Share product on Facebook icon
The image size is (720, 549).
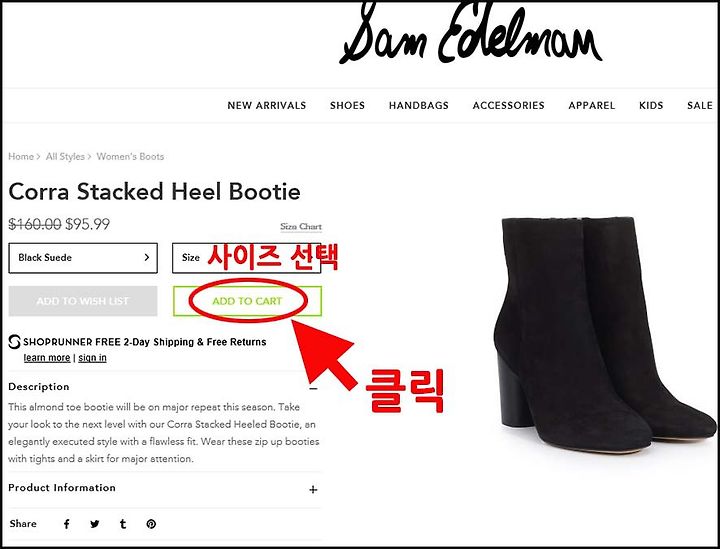coord(67,524)
